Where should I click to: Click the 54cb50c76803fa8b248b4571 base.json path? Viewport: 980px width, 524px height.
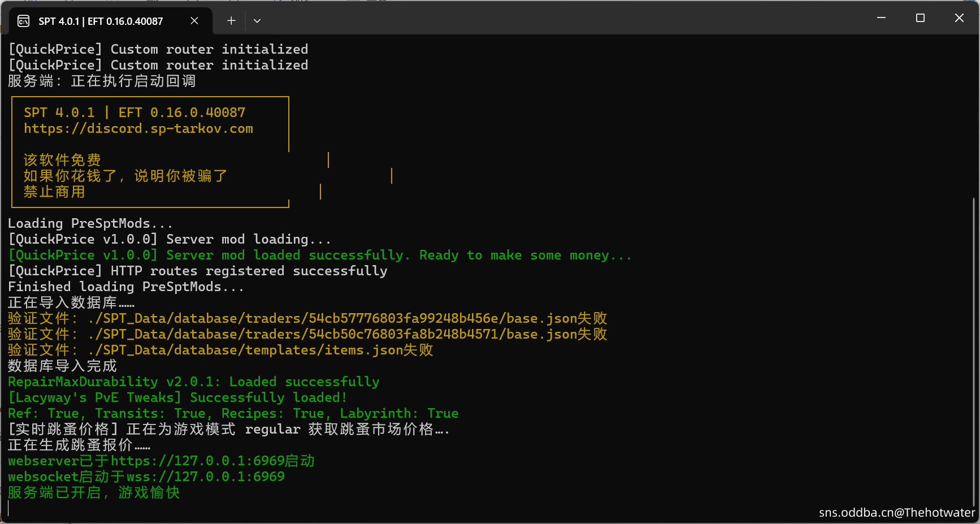347,335
